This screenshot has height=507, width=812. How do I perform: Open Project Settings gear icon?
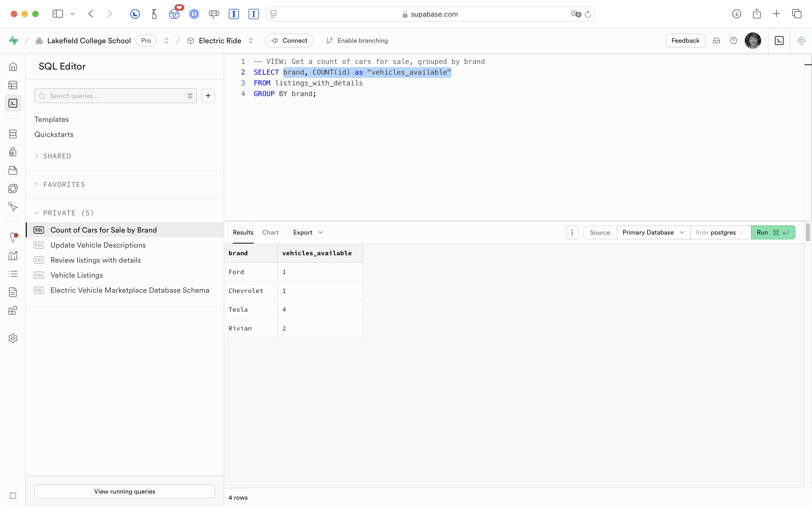13,338
